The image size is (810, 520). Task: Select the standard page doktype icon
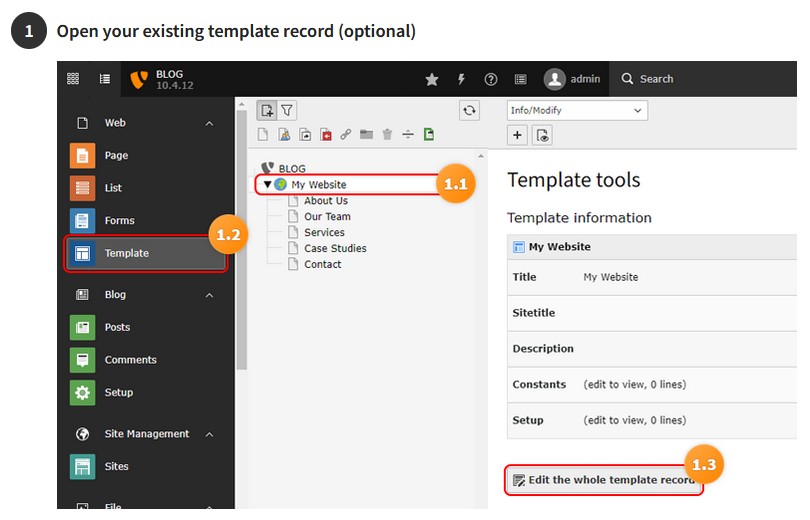click(x=263, y=135)
